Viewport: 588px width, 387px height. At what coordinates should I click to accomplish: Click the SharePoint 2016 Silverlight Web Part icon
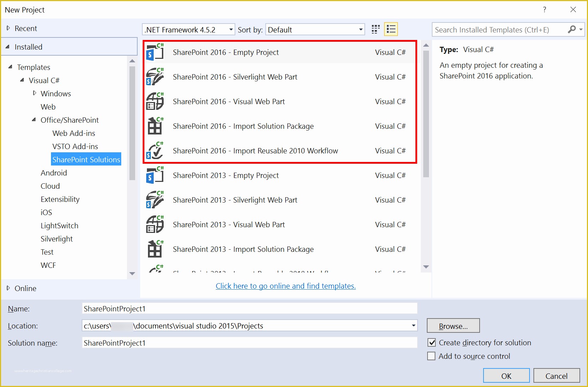pos(155,77)
